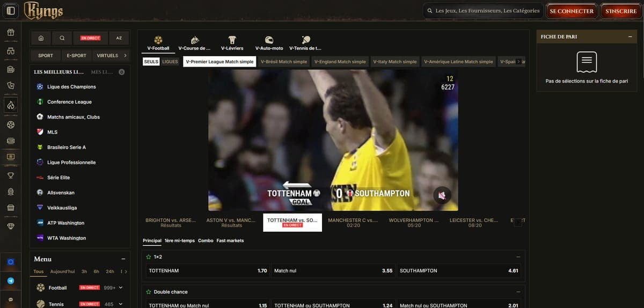Viewport: 644px width, 308px height.
Task: Open the LIVE icon in left rail
Action: click(x=11, y=141)
